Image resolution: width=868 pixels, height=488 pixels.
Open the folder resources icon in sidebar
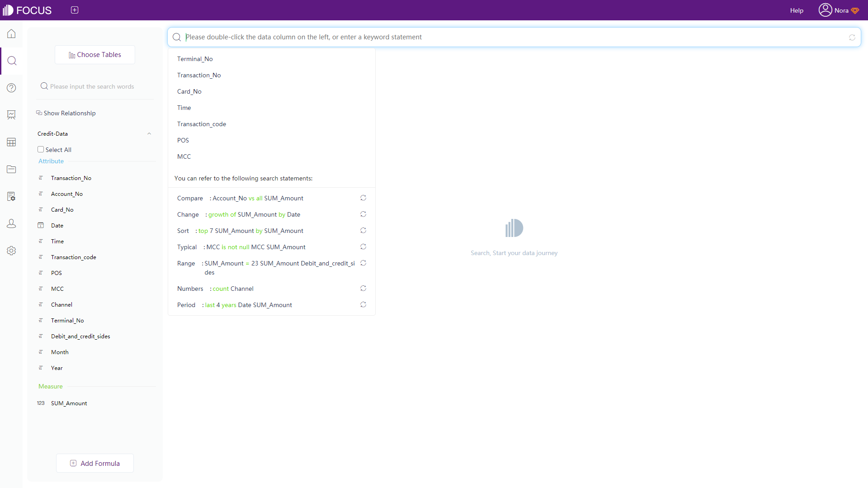pos(11,169)
